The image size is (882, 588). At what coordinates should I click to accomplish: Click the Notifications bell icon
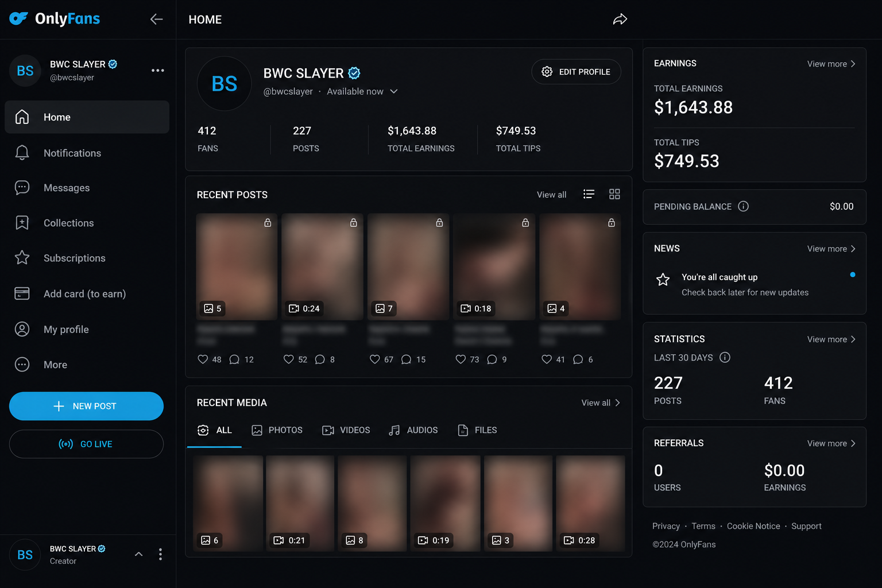click(22, 153)
